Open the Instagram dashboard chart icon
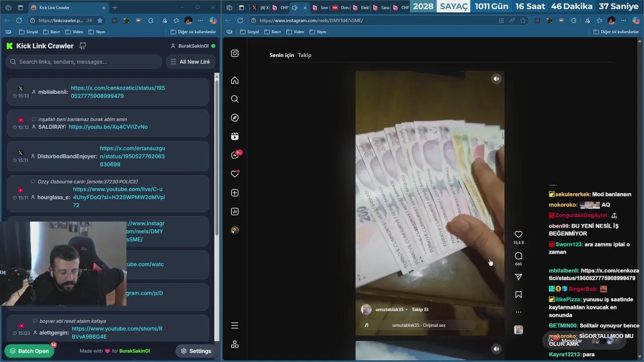 pos(234,212)
